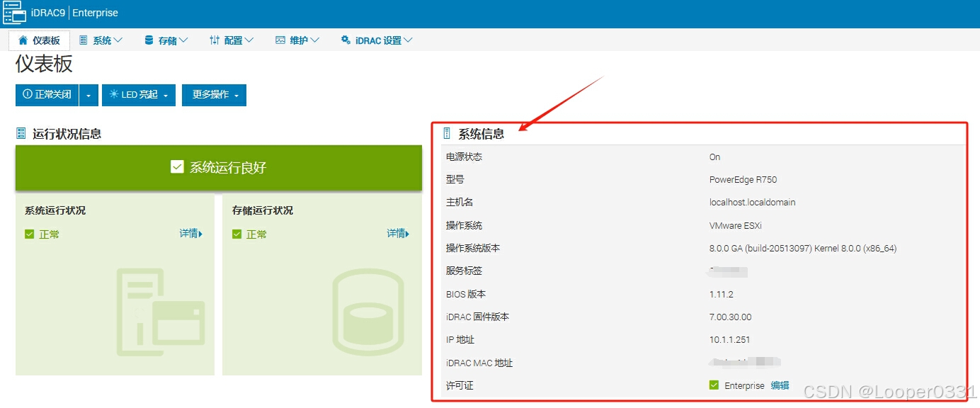Open 详情 link for 系统运行状况
Screen dimensions: 980x408
tap(191, 233)
